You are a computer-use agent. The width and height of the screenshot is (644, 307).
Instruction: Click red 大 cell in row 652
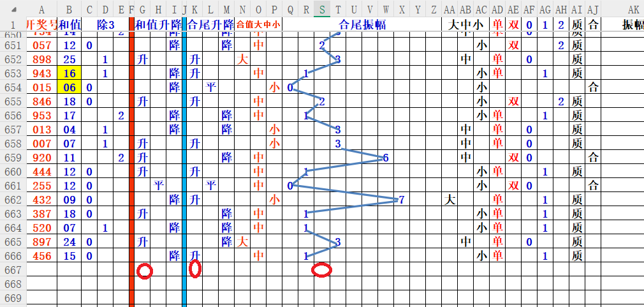click(242, 59)
